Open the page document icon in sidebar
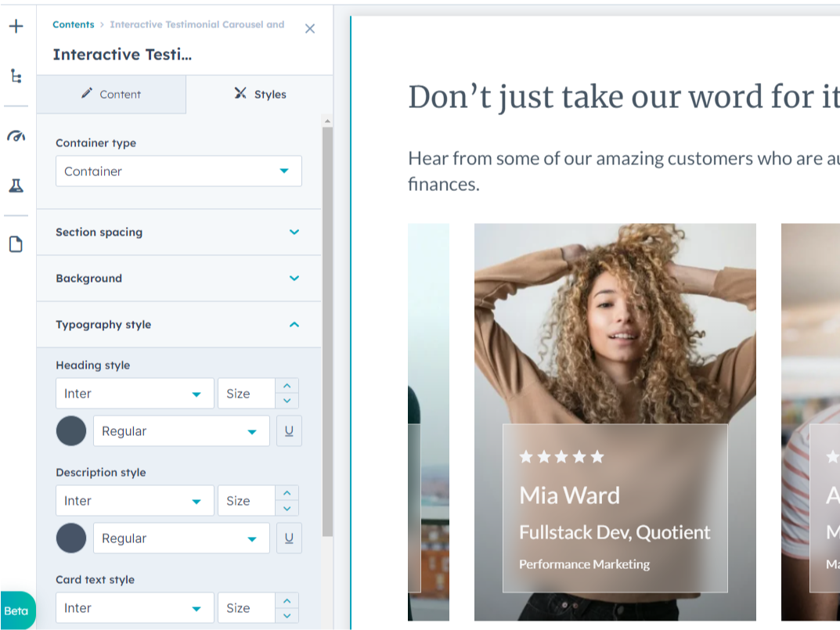840x630 pixels. click(x=16, y=245)
